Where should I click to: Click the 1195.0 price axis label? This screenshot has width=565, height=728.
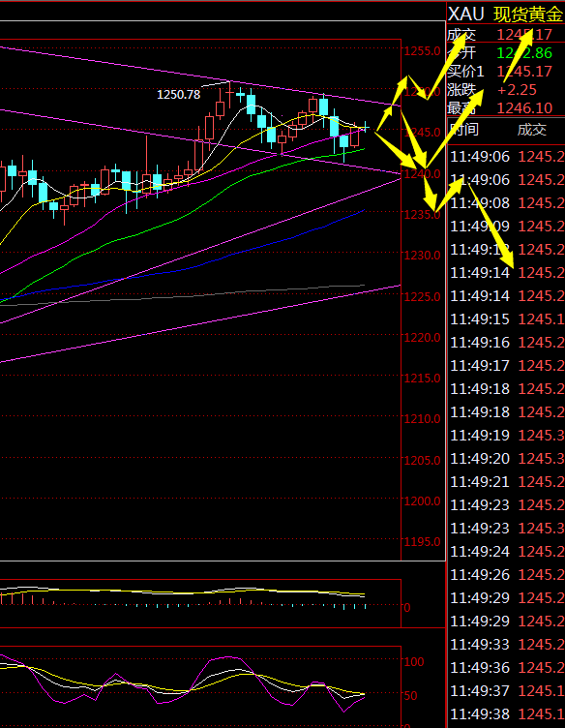(x=422, y=542)
